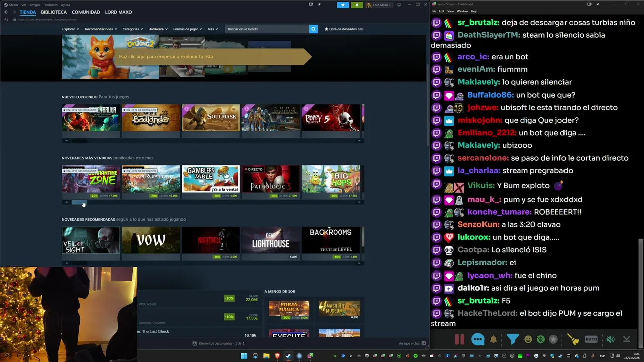Click the Amigos y chat label
Image resolution: width=644 pixels, height=362 pixels.
(x=409, y=343)
